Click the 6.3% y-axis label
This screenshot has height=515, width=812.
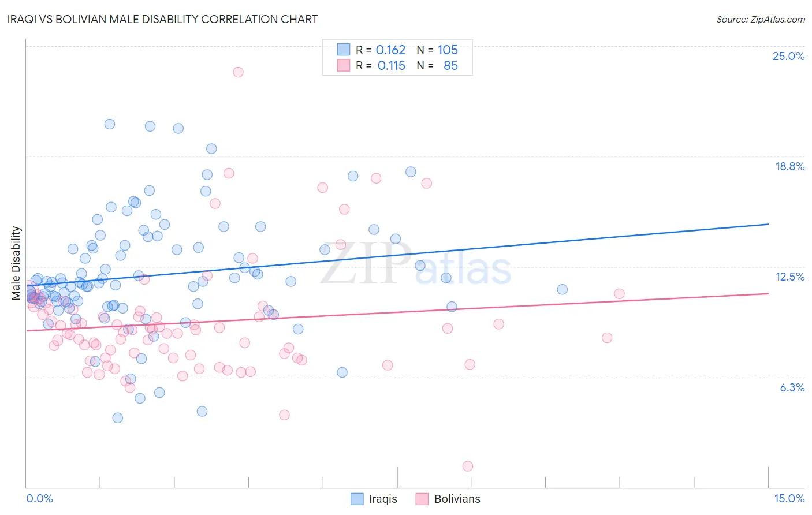[792, 387]
